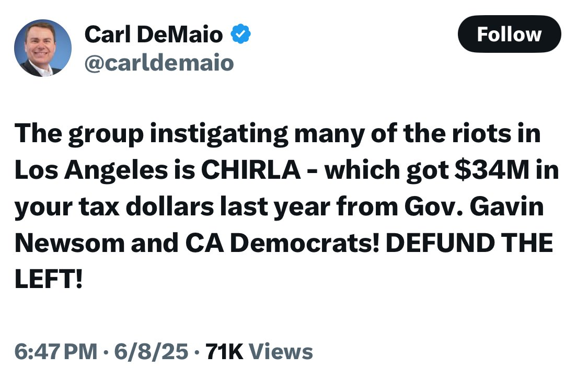Click the word "riots" in the tweet
Screen dimensions: 588x379
point(481,134)
